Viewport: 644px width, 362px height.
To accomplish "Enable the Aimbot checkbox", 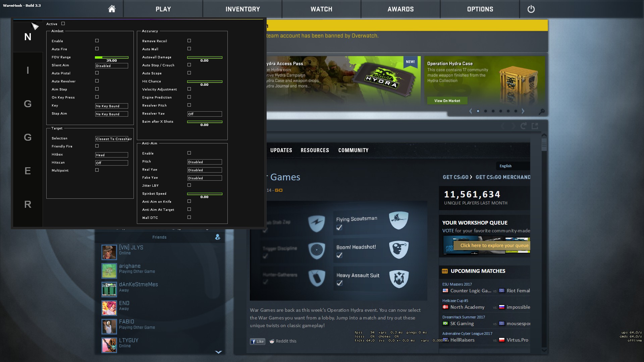I will (x=97, y=41).
